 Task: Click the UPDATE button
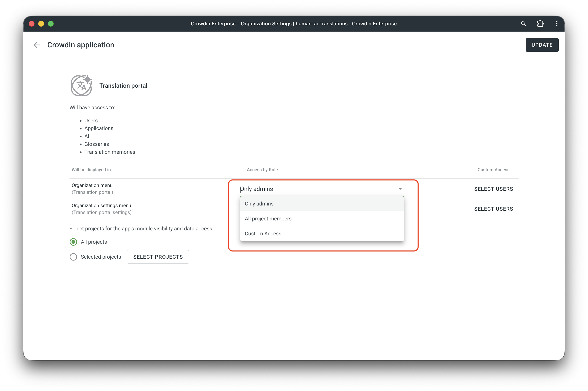(x=542, y=45)
